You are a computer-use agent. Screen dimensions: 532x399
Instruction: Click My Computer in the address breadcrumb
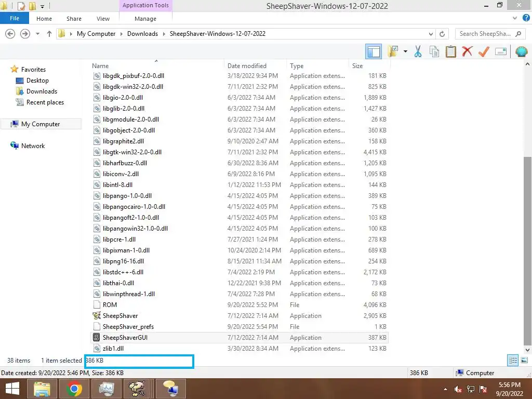point(96,34)
